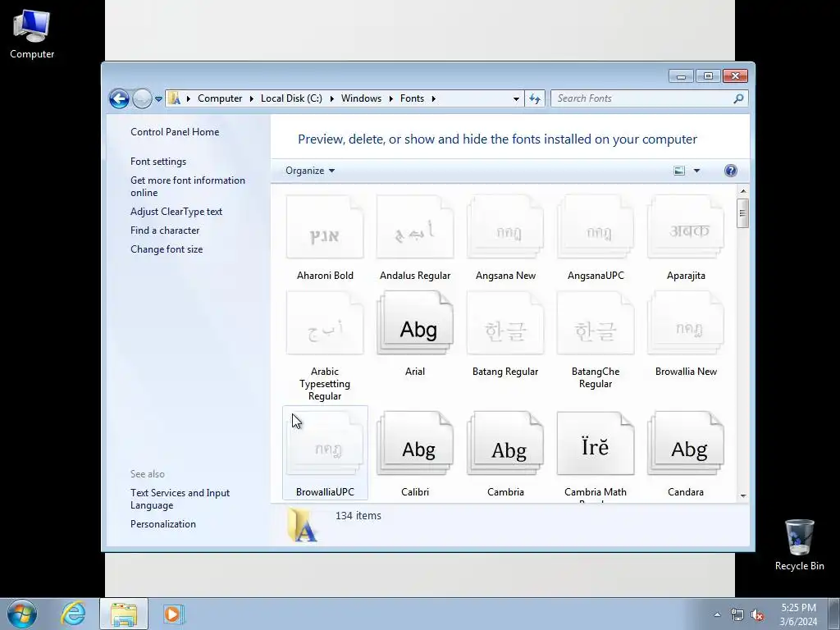Select the Angsana New font family icon

click(505, 227)
